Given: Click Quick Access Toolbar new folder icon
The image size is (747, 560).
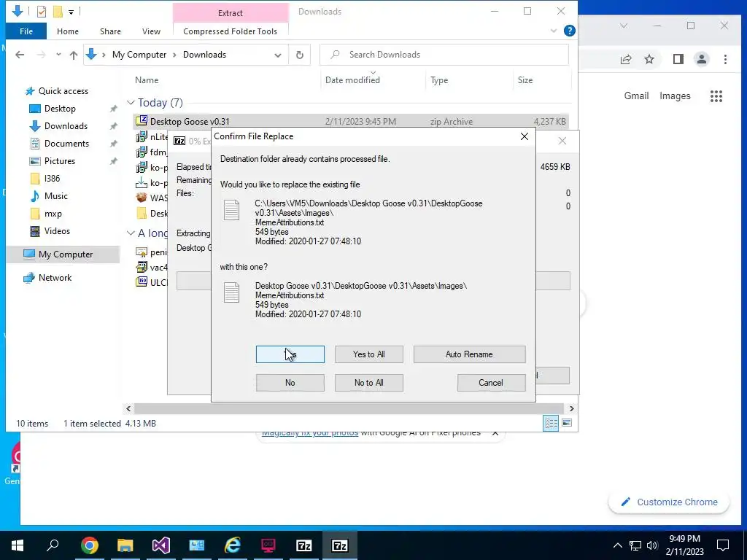Looking at the screenshot, I should tap(58, 12).
